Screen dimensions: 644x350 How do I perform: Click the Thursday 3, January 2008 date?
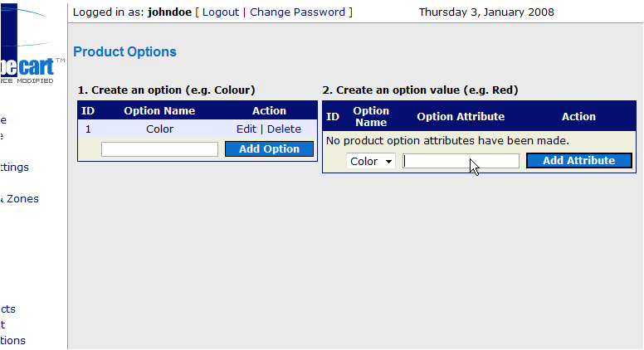[x=486, y=12]
